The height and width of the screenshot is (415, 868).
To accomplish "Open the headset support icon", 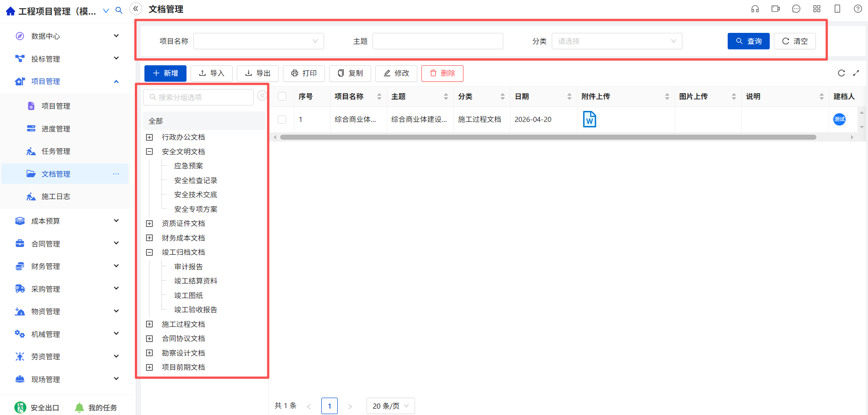I will pyautogui.click(x=755, y=9).
